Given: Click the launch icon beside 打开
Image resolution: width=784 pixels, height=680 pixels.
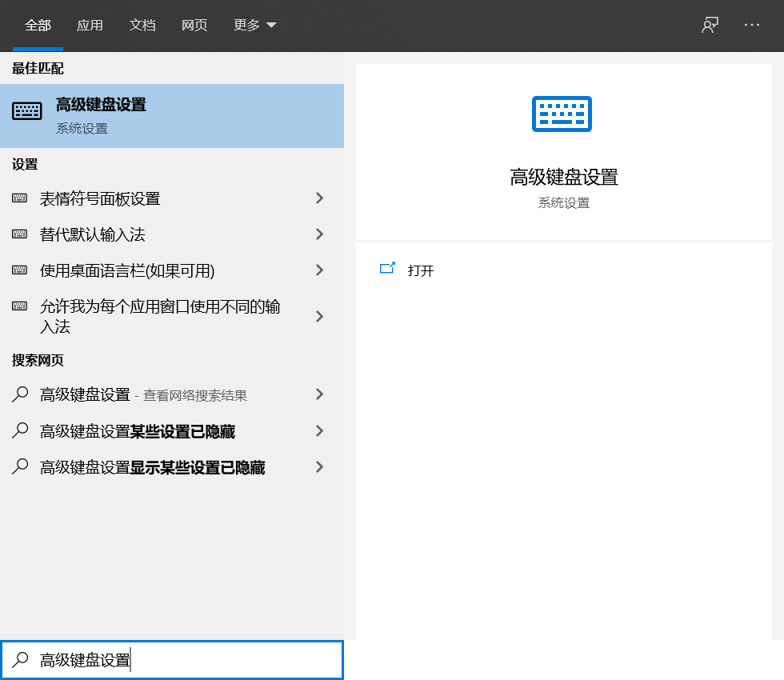Looking at the screenshot, I should 387,270.
